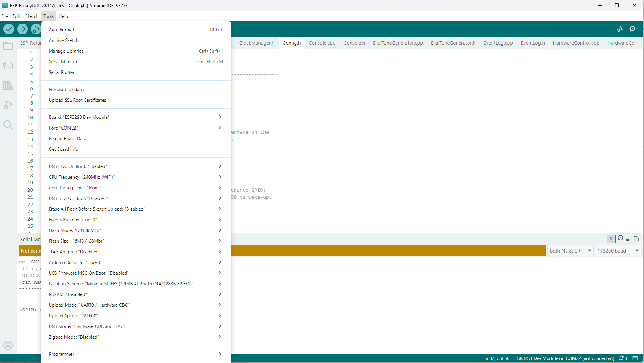Open Arduino Runs On: Core 1 option
644x363 pixels.
pyautogui.click(x=136, y=262)
